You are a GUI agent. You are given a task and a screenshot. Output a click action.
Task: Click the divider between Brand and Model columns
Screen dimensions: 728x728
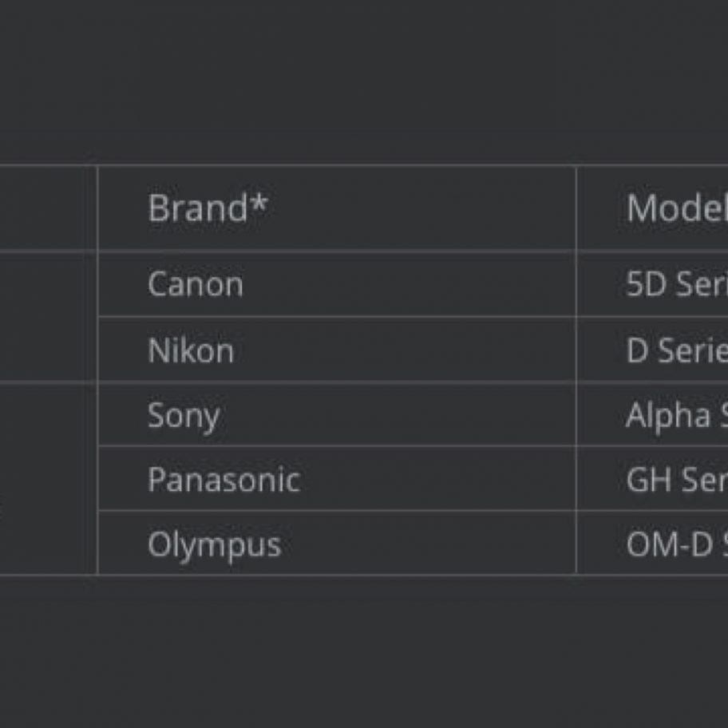576,367
